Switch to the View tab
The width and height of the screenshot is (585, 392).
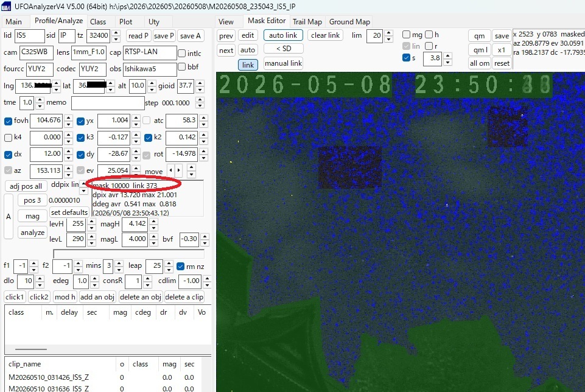point(226,22)
